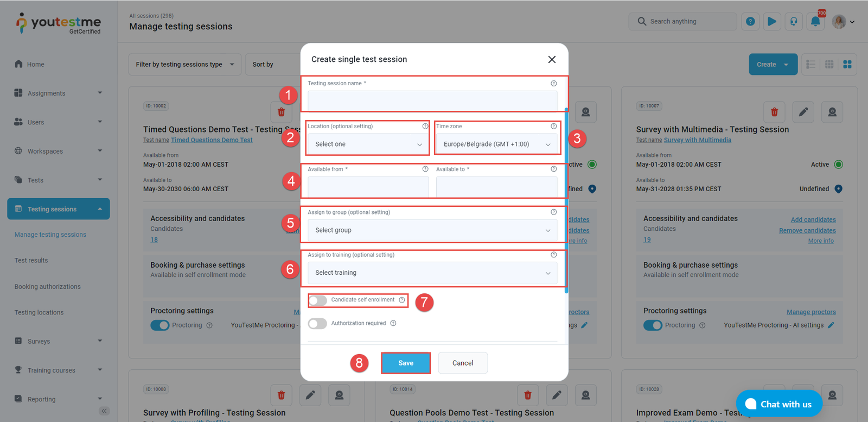Open the Time zone dropdown
The image size is (868, 422).
coord(496,144)
